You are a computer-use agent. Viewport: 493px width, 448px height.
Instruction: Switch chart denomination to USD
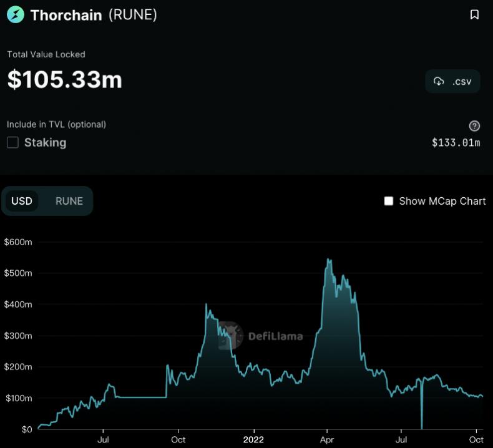(22, 201)
